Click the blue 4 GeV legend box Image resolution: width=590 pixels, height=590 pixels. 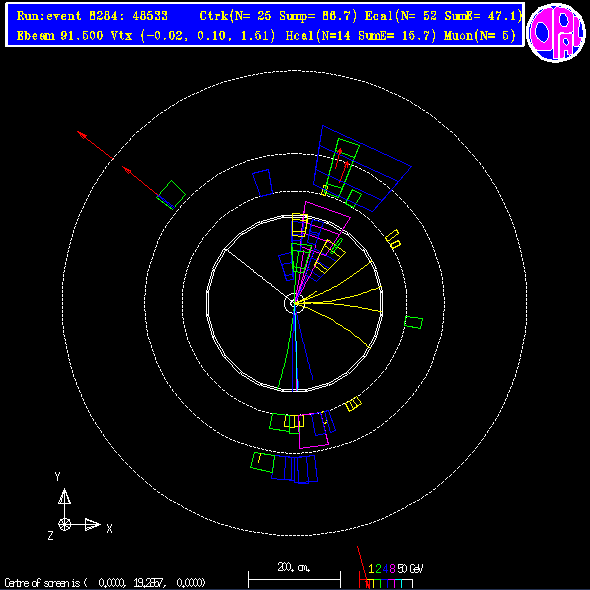[384, 584]
